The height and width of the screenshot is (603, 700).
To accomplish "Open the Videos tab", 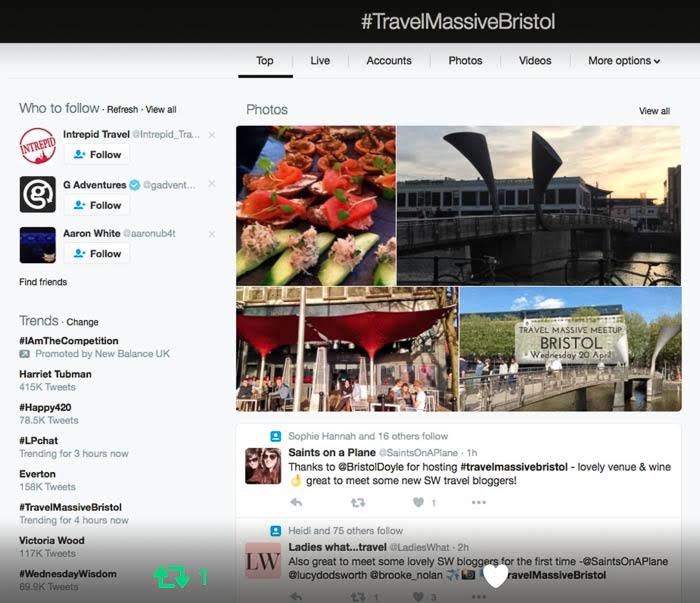I will (535, 61).
